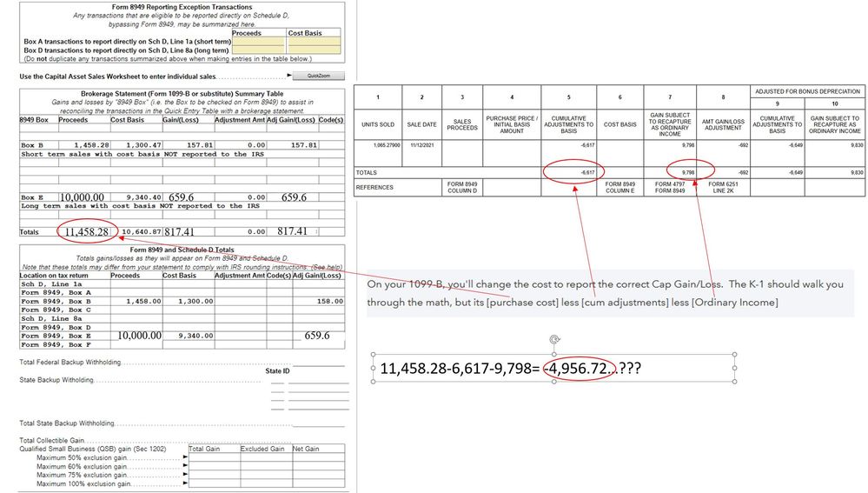Click Box D Sch D Line 8a Proceeds field

tap(258, 50)
